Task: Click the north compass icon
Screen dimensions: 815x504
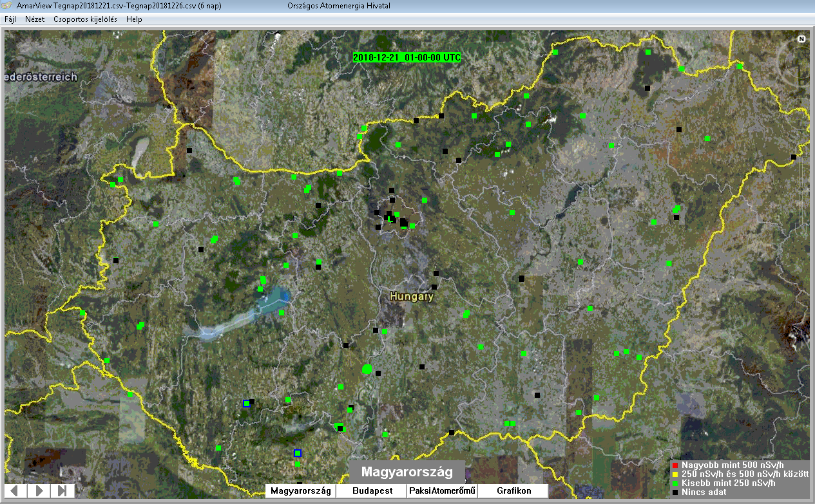Action: coord(801,39)
